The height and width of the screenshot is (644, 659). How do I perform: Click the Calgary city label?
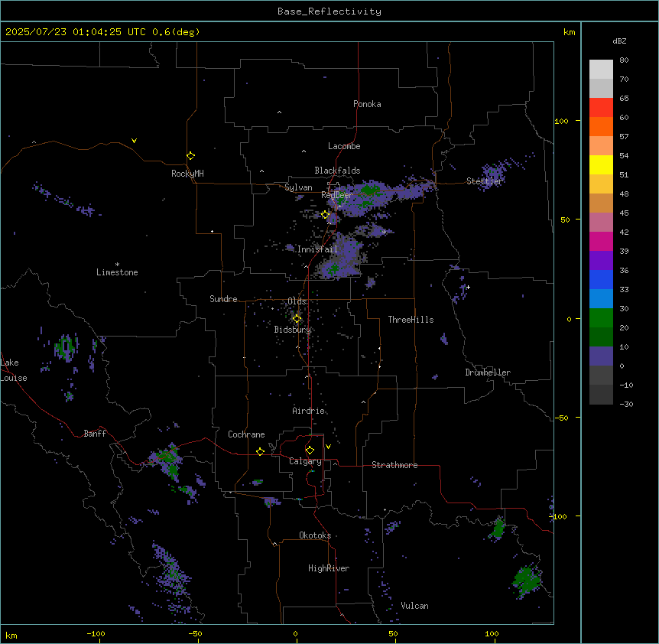[x=305, y=461]
